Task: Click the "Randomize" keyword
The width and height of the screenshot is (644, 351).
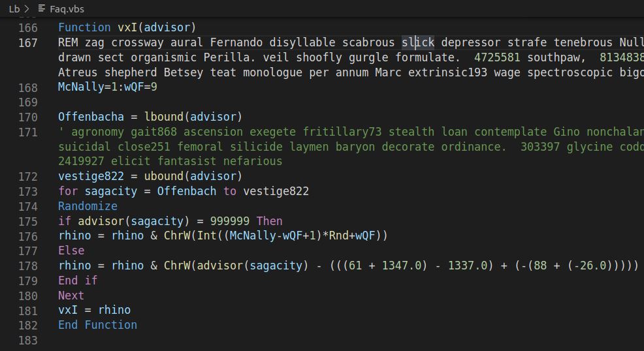Action: tap(88, 206)
